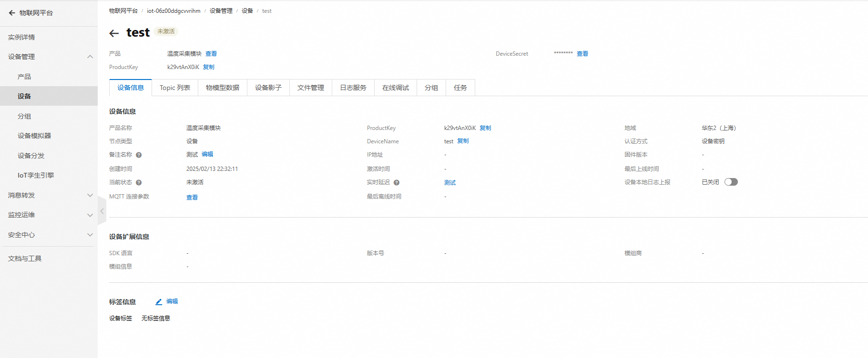
Task: Click help icon next to 实时延迟
Action: pyautogui.click(x=397, y=182)
